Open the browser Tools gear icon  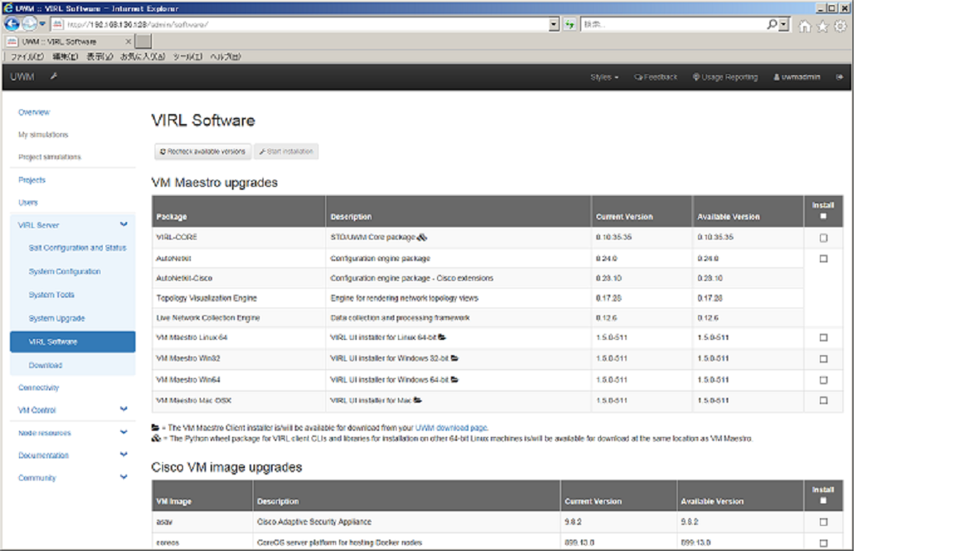(840, 26)
